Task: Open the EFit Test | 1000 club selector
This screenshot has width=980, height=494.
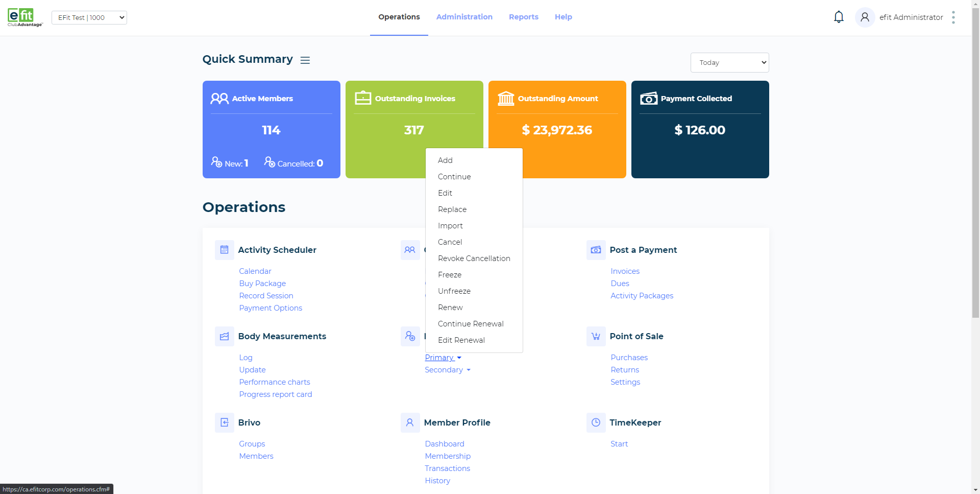Action: tap(89, 17)
